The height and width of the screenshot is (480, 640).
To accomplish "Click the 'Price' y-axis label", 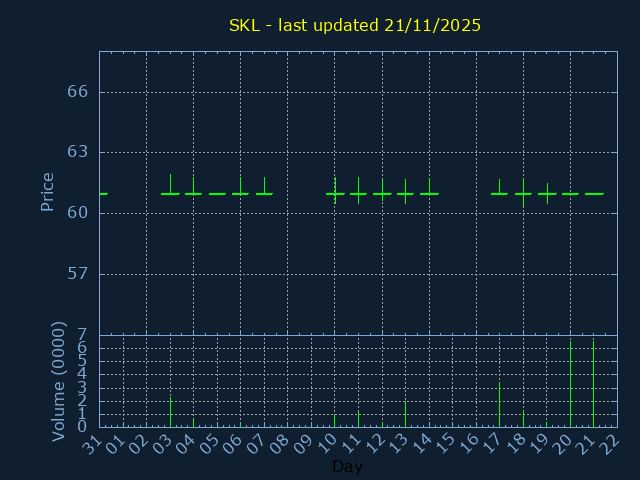I will [x=47, y=191].
